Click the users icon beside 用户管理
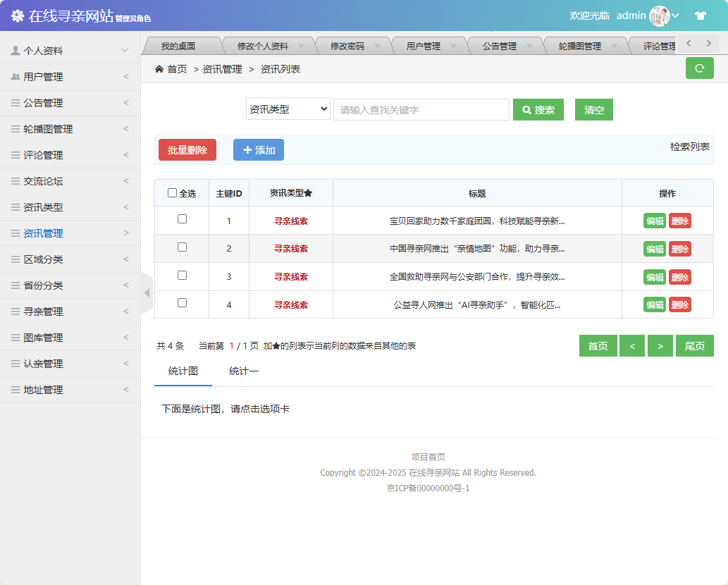728x585 pixels. 16,75
